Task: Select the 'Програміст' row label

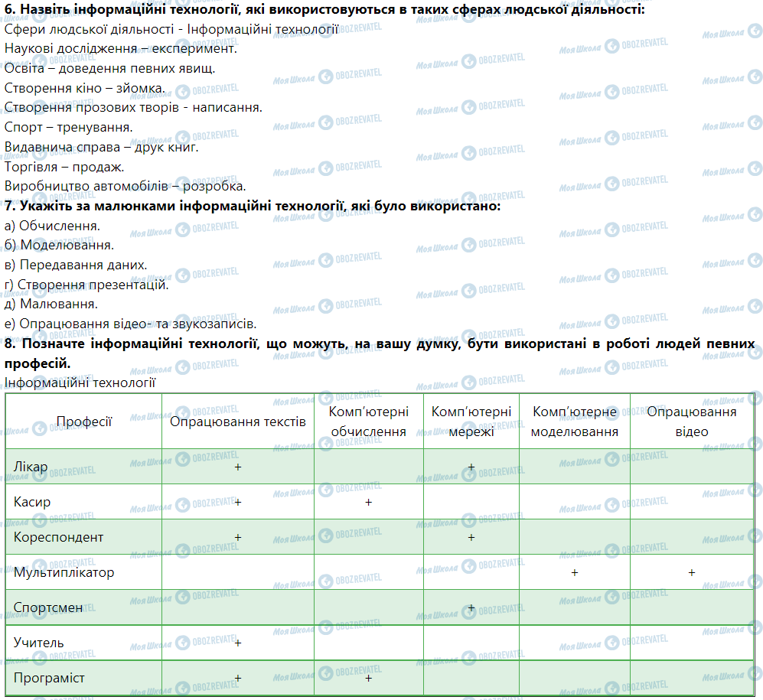Action: (49, 679)
